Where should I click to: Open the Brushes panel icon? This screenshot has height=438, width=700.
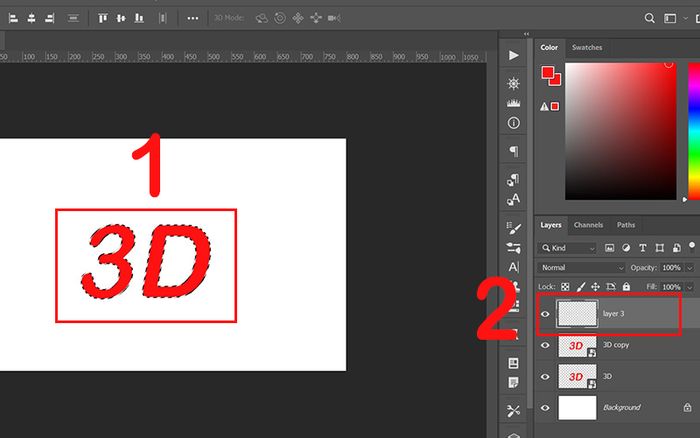point(513,247)
